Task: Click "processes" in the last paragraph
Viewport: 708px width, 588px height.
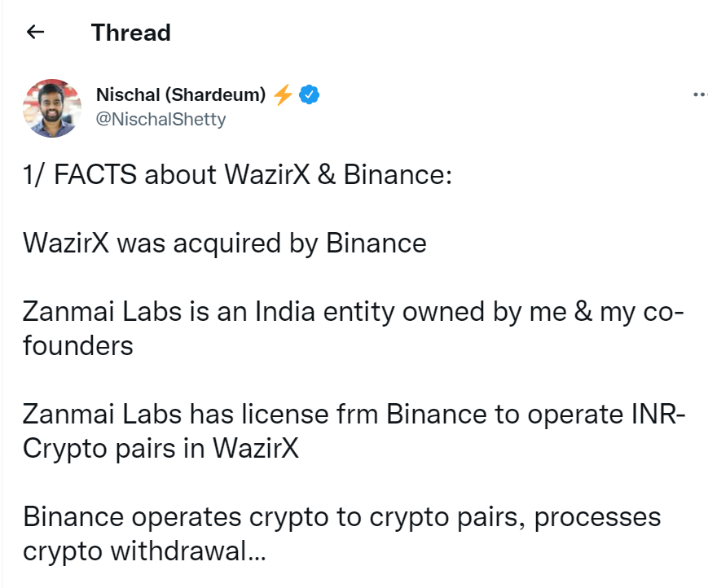Action: point(598,517)
